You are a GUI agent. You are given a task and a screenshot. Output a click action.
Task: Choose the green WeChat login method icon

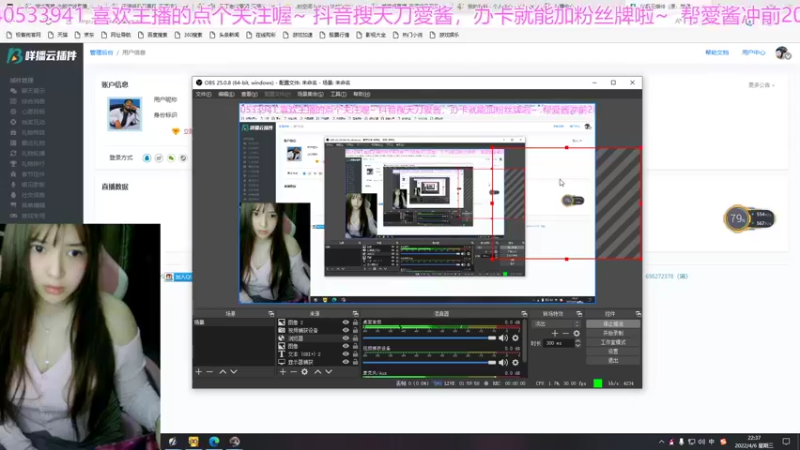(x=171, y=158)
